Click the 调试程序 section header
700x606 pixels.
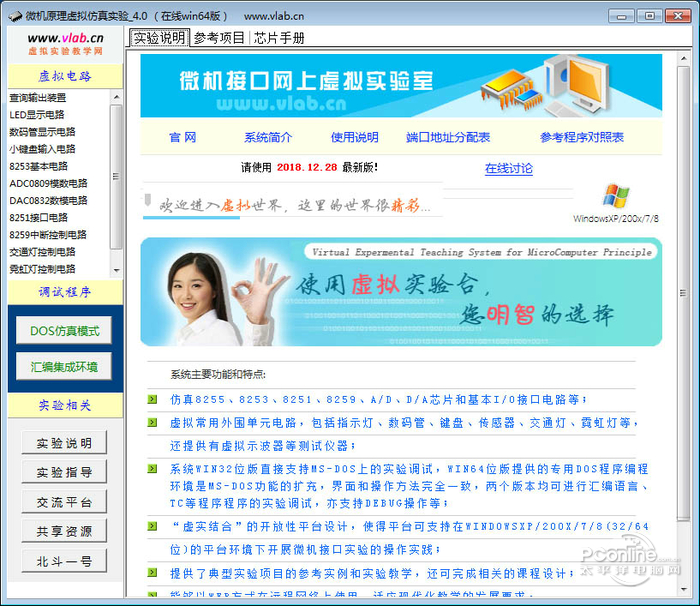[65, 292]
